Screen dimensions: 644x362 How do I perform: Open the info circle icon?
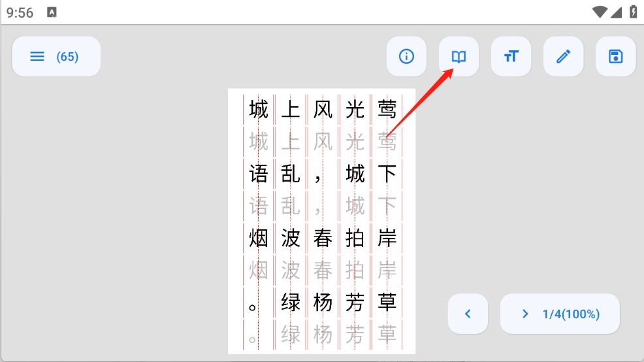click(406, 57)
